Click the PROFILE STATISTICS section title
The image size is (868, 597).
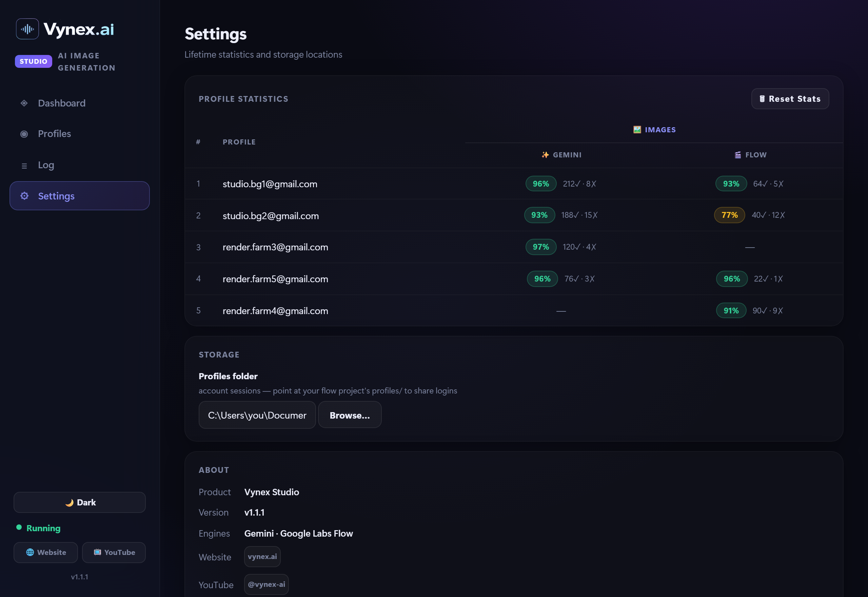click(244, 99)
